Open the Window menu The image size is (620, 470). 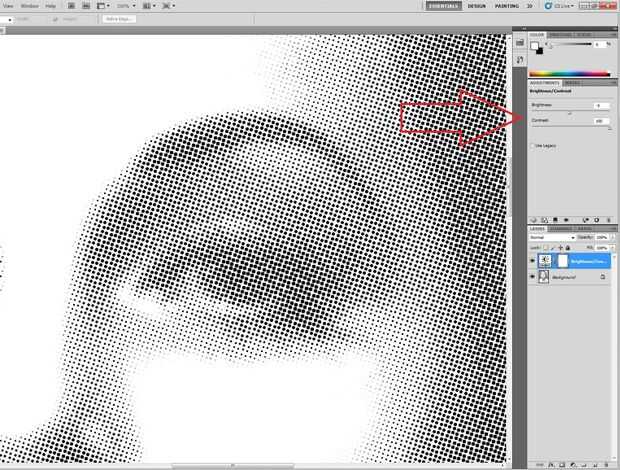coord(30,6)
